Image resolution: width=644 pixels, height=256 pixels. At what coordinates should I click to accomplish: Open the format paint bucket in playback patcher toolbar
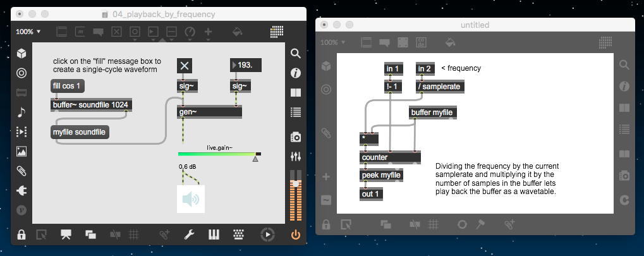(238, 32)
